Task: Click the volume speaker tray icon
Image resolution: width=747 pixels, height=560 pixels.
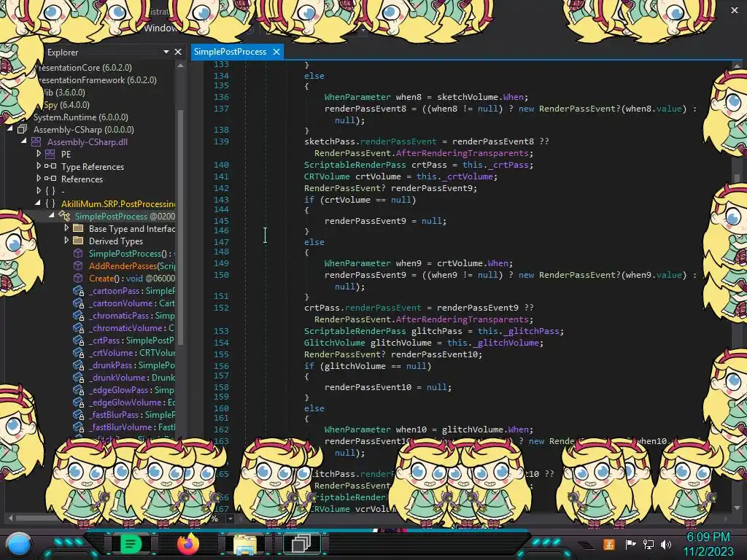Action: click(665, 544)
